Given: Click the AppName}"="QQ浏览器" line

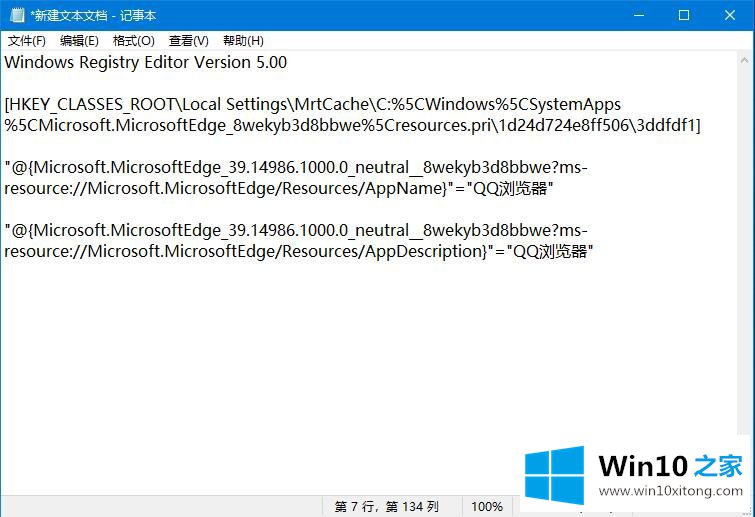Looking at the screenshot, I should pos(278,188).
